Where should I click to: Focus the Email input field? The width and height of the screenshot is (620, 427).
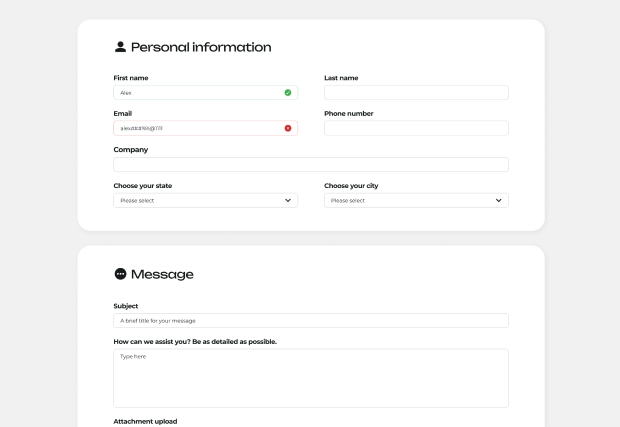tap(206, 128)
